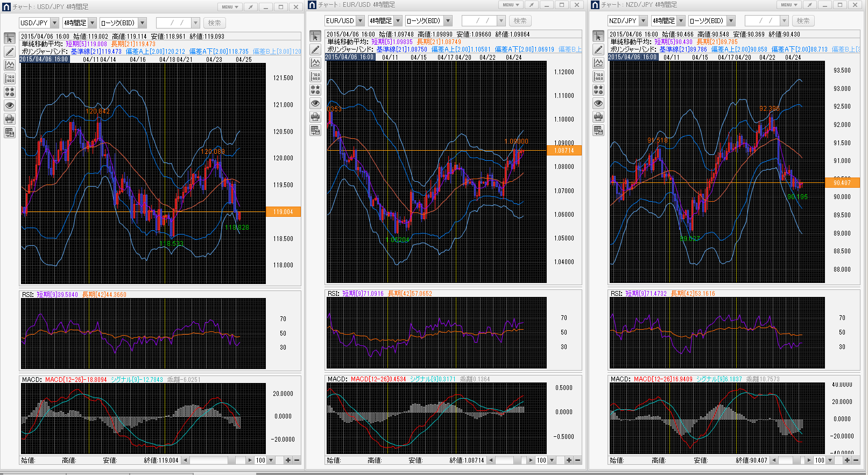The height and width of the screenshot is (475, 868).
Task: Click the date input field in USD/JPY chart
Action: pos(173,23)
